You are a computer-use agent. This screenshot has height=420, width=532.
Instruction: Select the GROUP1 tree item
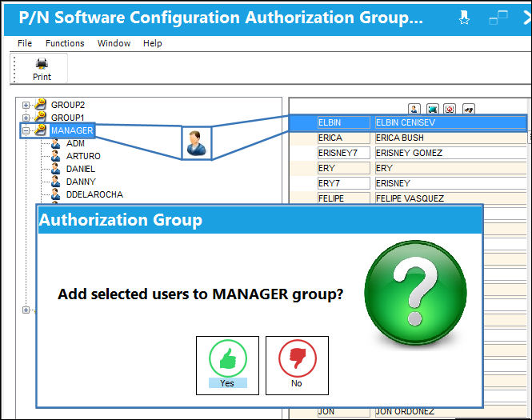click(67, 118)
